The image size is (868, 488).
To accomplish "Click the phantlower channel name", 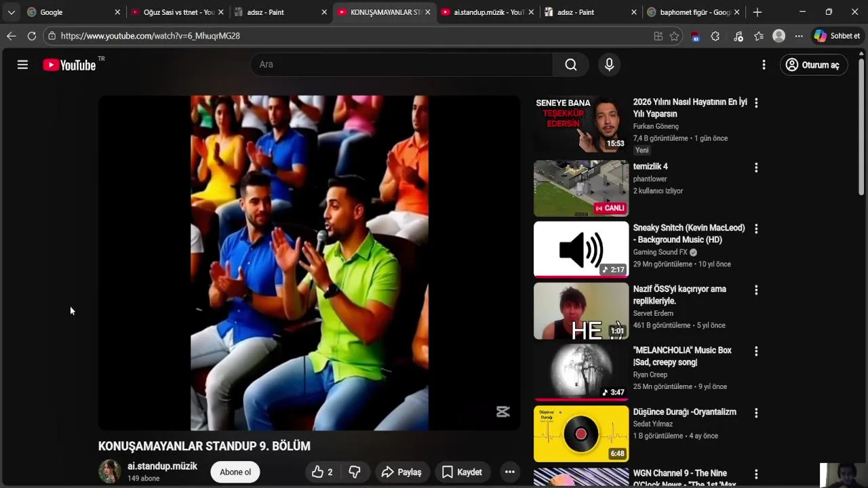I will [x=650, y=179].
